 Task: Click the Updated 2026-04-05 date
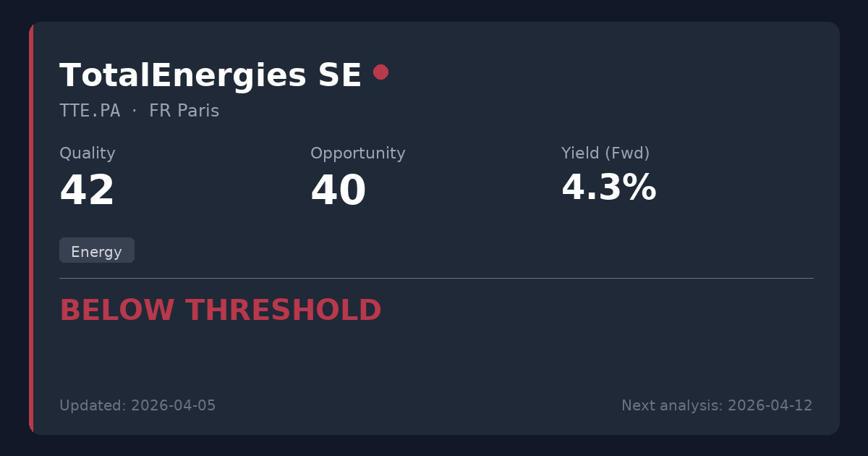[x=137, y=405]
